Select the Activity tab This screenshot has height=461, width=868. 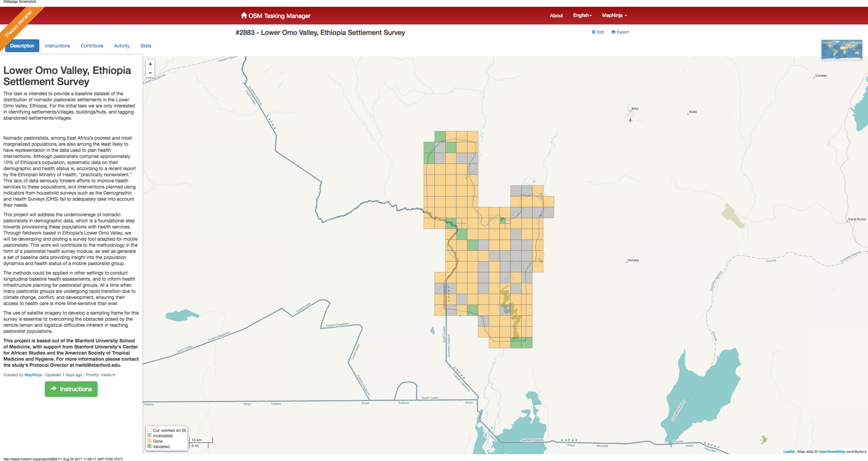[122, 46]
